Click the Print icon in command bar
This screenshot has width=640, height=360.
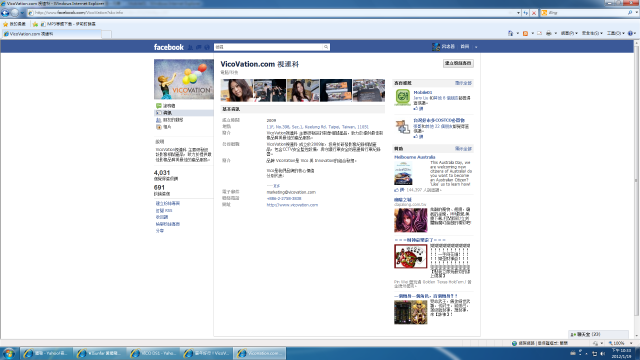pos(549,33)
